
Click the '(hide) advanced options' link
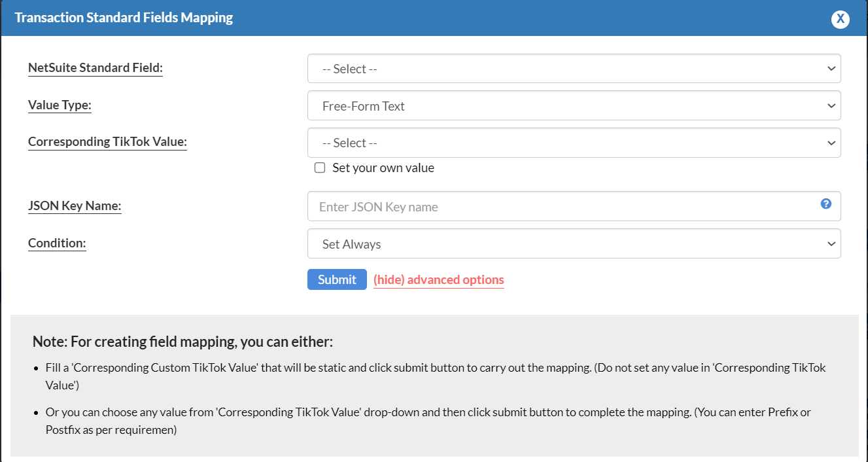438,279
